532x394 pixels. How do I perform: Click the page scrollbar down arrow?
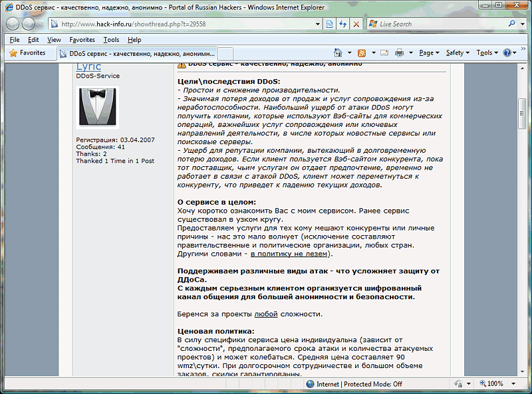point(522,371)
